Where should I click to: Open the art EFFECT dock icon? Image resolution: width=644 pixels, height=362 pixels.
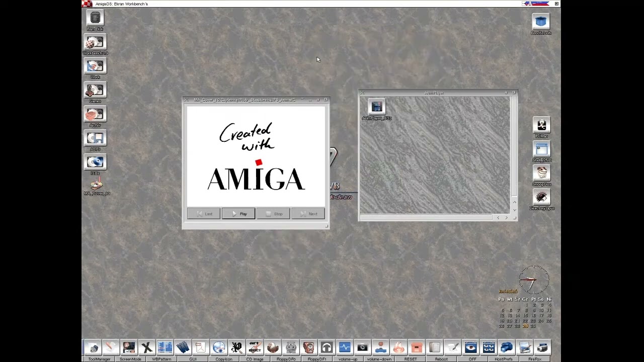coord(255,347)
